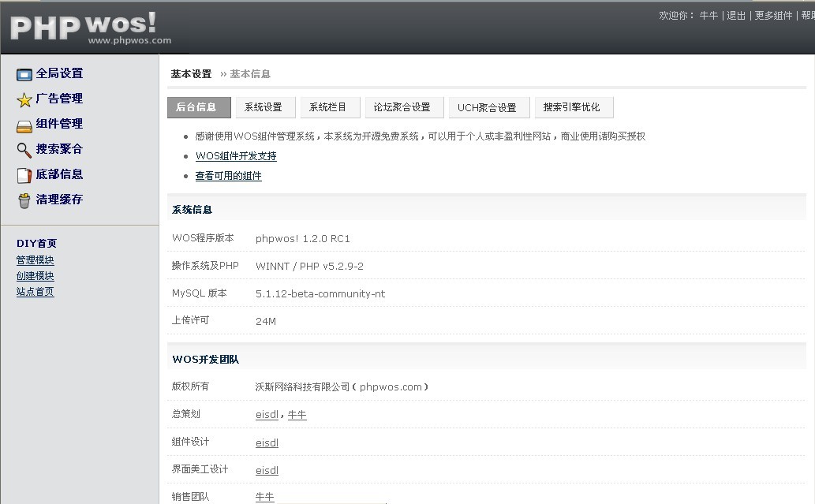Click the 基本设置 breadcrumb

191,74
